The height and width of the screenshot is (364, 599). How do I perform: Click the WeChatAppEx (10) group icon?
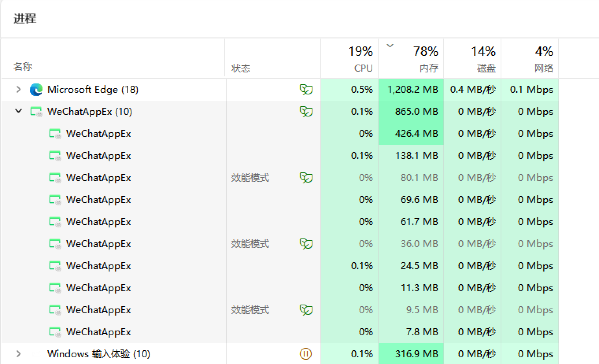[x=36, y=112]
